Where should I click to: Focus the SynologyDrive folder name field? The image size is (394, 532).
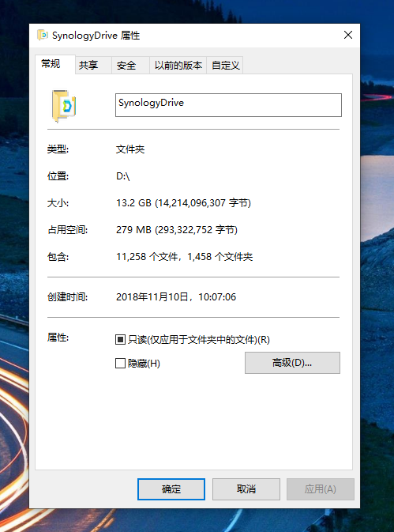228,105
